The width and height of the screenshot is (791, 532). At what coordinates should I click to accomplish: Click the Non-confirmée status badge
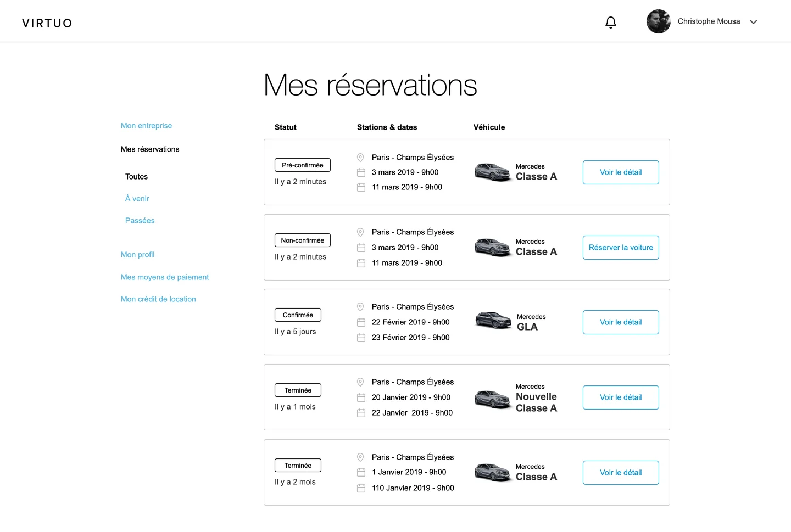(303, 240)
